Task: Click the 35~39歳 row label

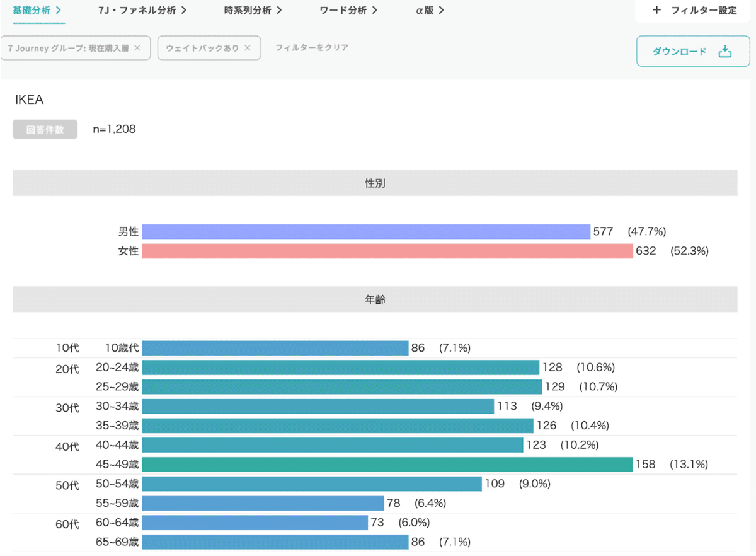Action: pos(117,426)
